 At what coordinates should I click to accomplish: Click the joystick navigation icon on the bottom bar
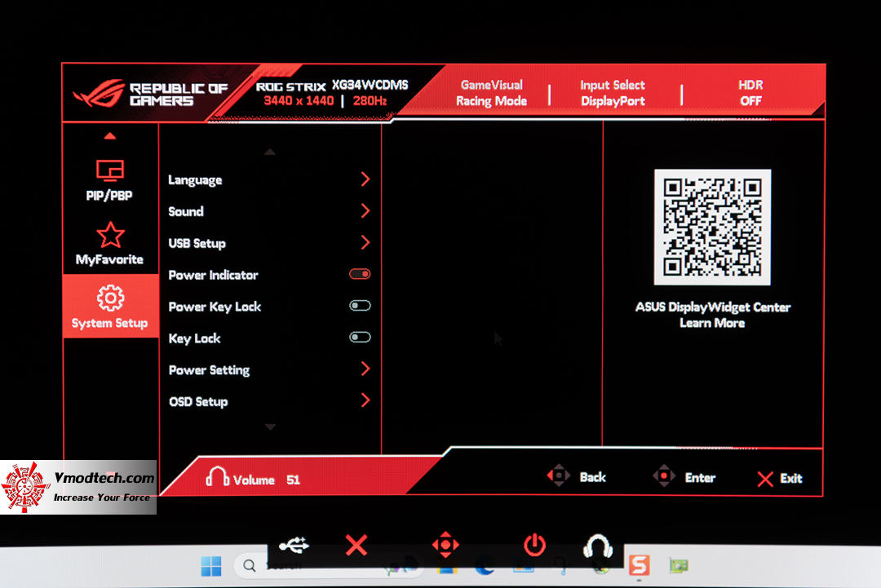tap(445, 545)
